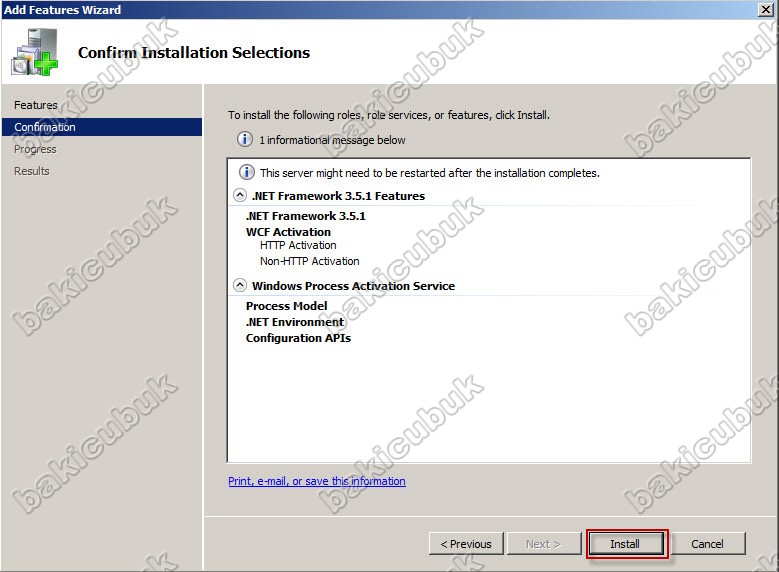
Task: Select the Results step in the sidebar
Action: click(x=32, y=171)
